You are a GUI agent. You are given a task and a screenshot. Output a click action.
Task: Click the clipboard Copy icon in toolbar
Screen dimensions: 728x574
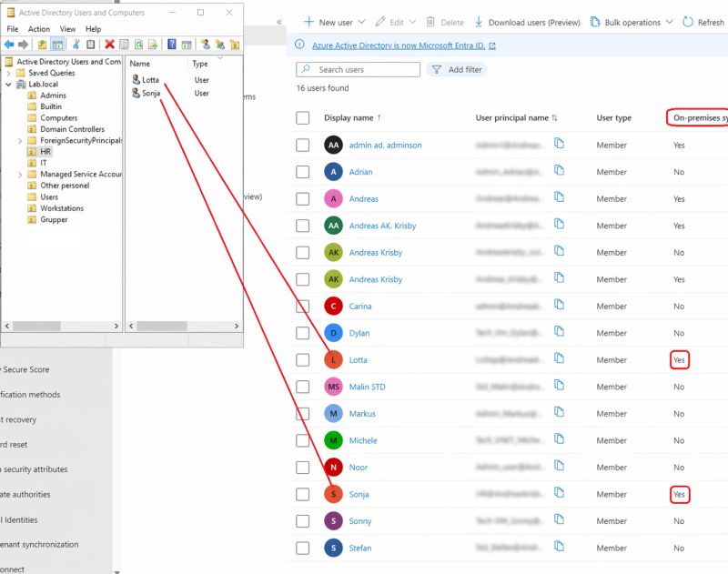tap(91, 45)
